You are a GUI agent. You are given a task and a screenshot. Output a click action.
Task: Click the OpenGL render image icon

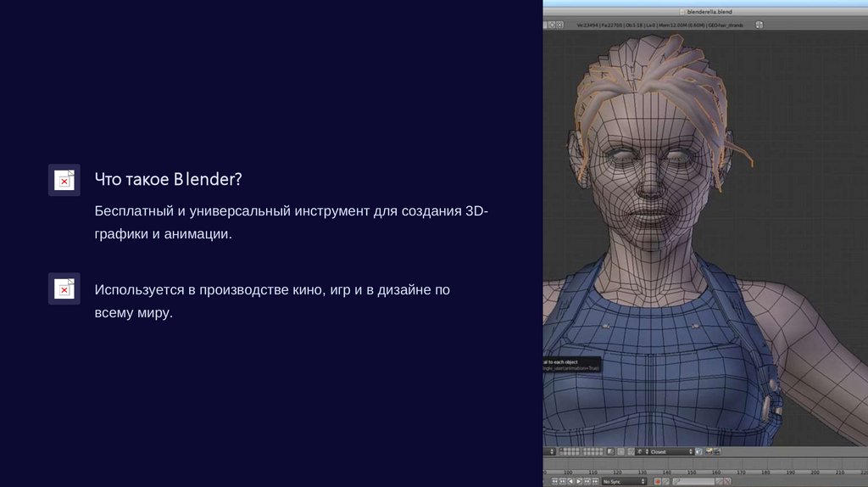(709, 451)
